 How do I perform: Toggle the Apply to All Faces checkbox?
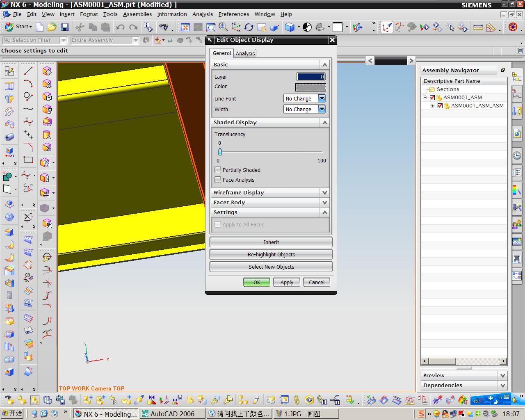[x=218, y=224]
